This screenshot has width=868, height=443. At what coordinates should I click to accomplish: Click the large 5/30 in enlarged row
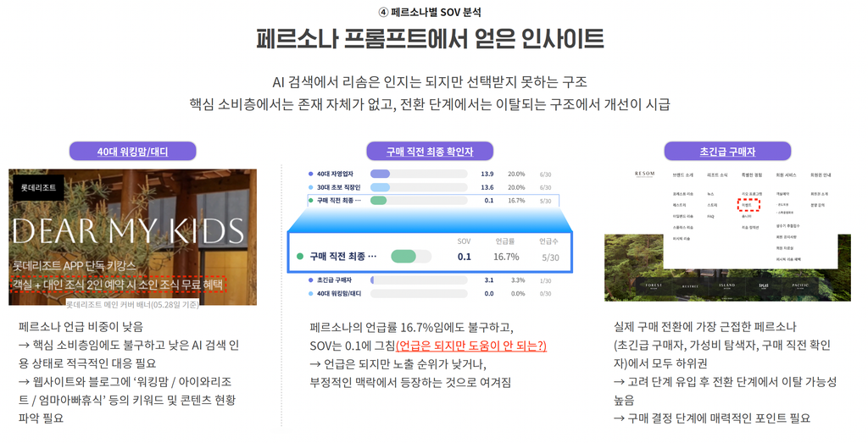(x=550, y=257)
